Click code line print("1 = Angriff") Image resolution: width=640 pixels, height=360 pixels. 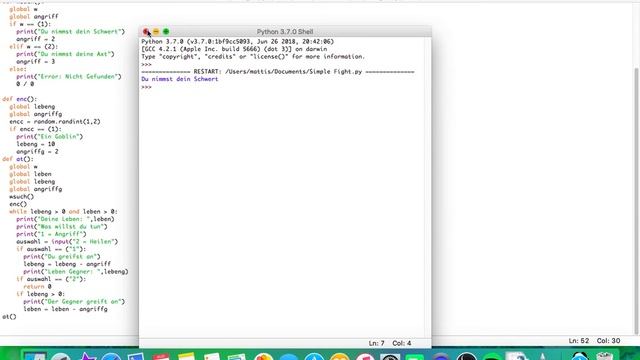click(x=51, y=234)
